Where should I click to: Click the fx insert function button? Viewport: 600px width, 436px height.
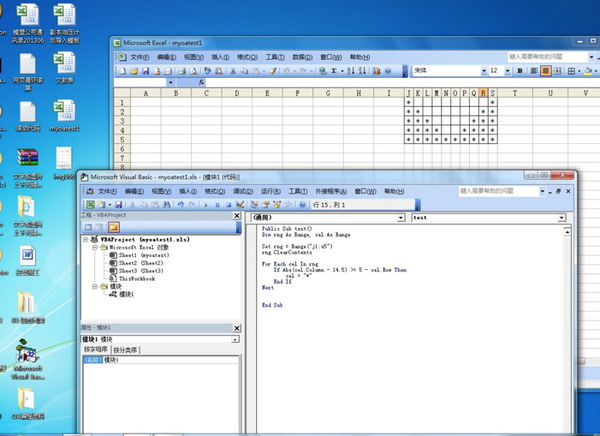[201, 82]
